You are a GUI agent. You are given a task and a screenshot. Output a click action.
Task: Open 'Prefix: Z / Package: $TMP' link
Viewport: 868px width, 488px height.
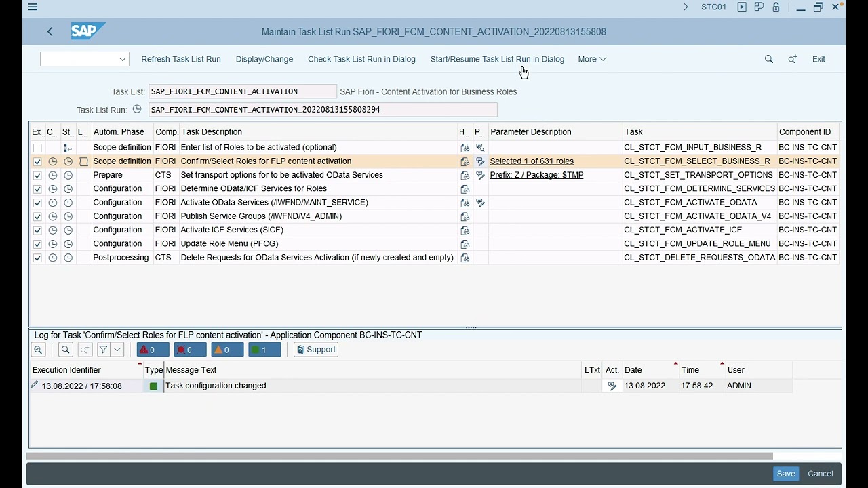[x=536, y=175]
